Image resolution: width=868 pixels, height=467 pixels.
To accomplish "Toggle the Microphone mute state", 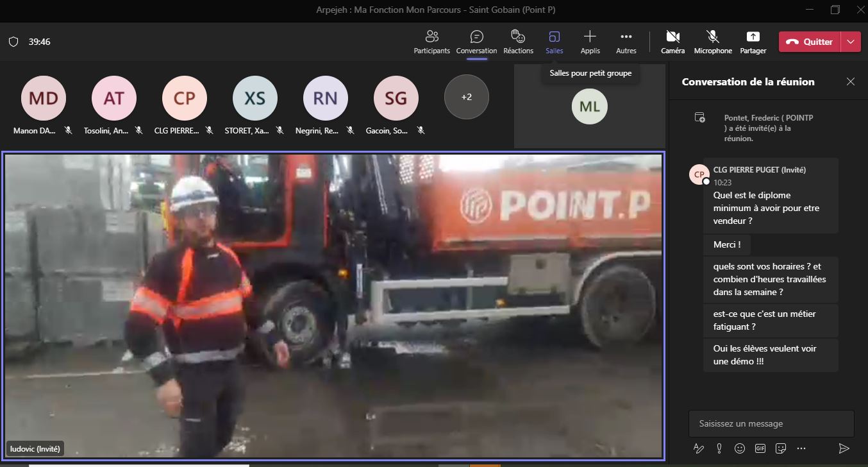I will pos(712,42).
